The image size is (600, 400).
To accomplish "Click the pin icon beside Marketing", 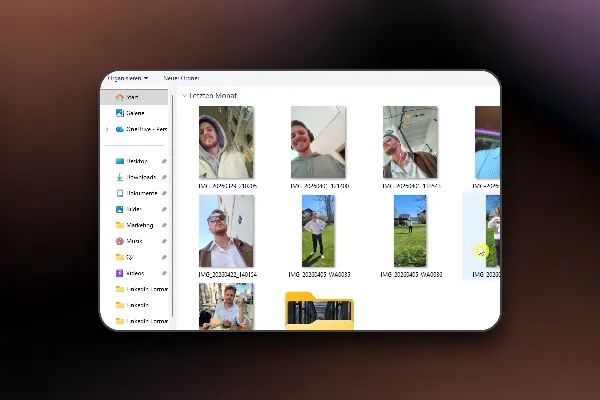I will tap(164, 225).
